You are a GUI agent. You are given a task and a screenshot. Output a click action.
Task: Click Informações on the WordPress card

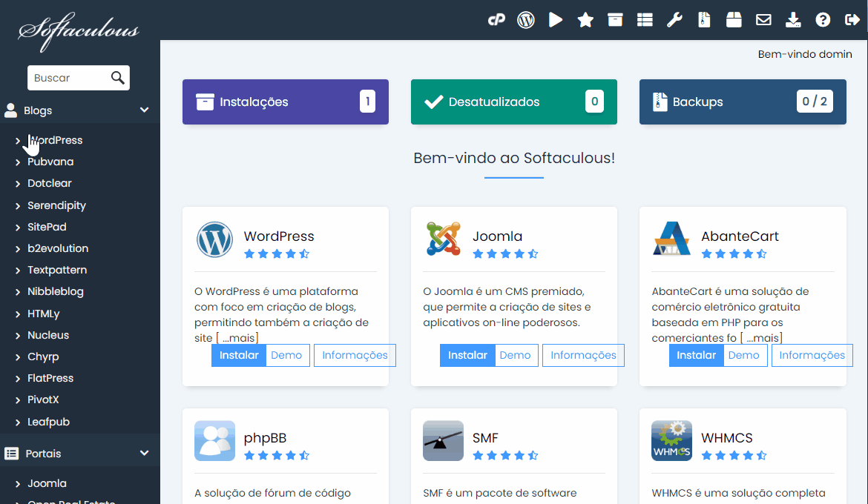point(355,355)
